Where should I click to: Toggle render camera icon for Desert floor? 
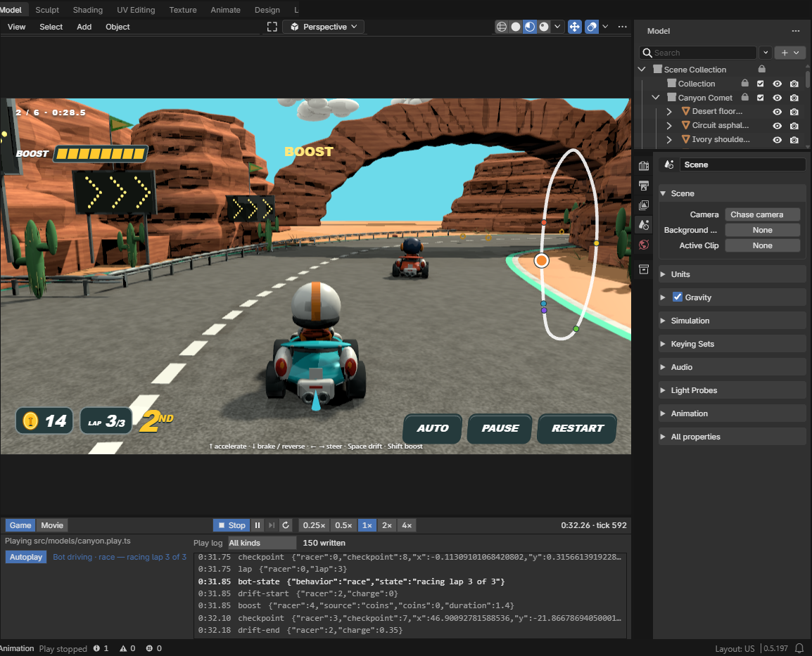(794, 112)
